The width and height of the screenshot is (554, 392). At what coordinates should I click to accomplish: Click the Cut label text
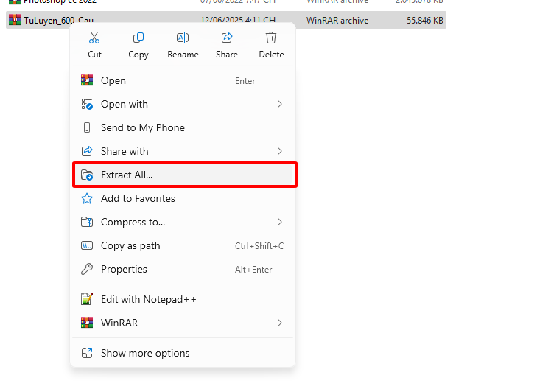click(94, 55)
